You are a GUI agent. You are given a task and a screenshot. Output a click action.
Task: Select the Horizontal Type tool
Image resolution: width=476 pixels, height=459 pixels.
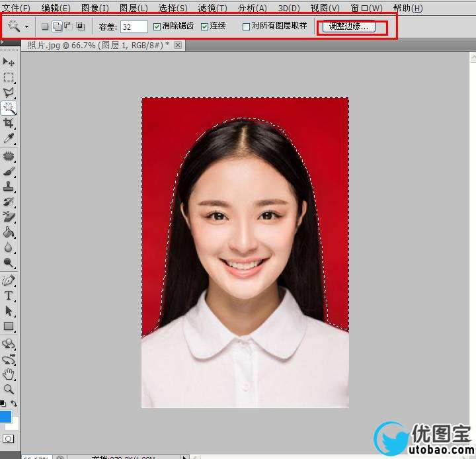(9, 296)
